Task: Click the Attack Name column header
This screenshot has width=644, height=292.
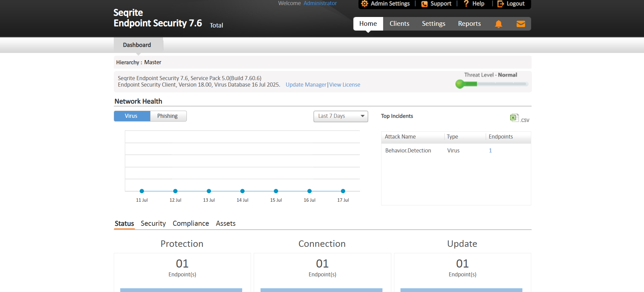Action: click(400, 136)
